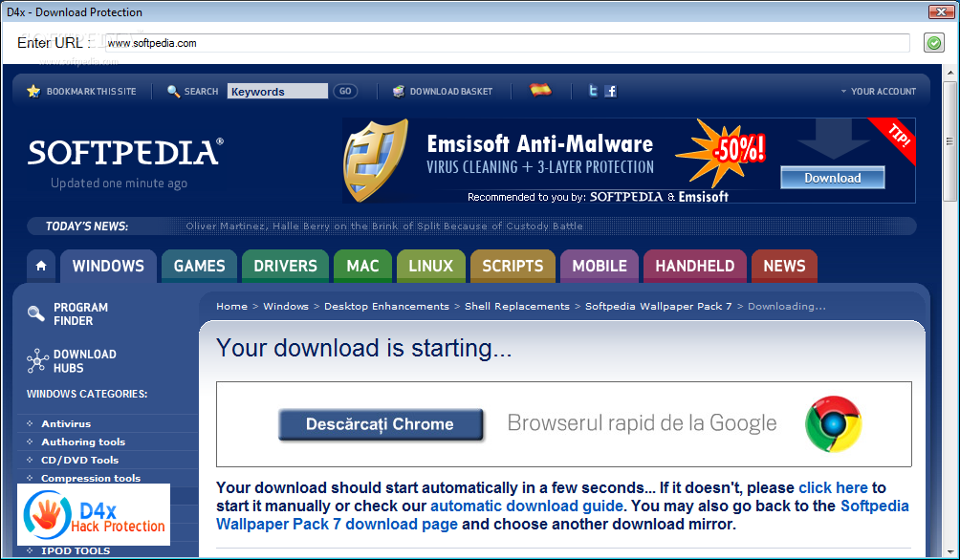Open the CD/DVD Tools category

point(79,461)
